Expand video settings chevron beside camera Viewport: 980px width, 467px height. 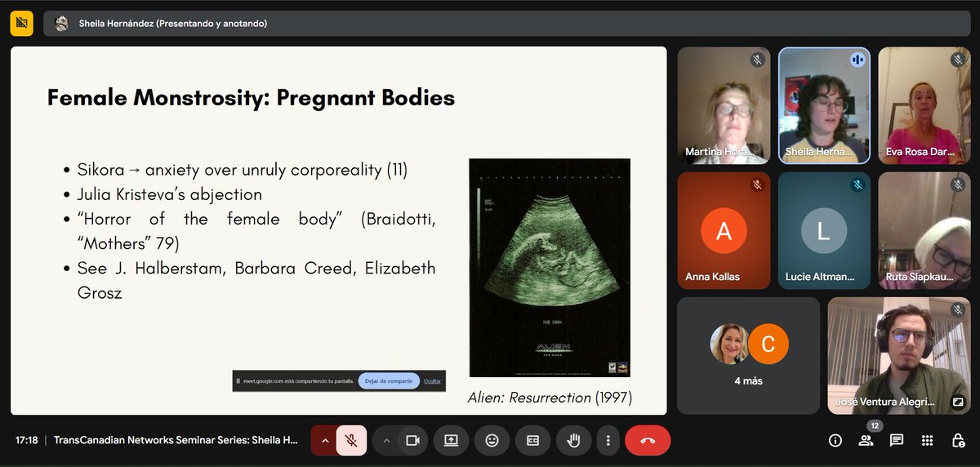pos(386,440)
